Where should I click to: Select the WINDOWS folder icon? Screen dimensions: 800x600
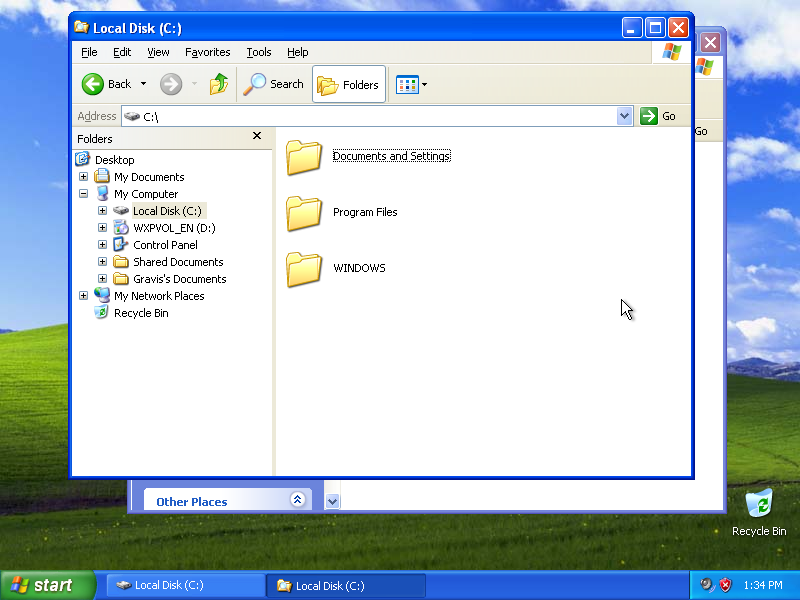click(x=304, y=270)
